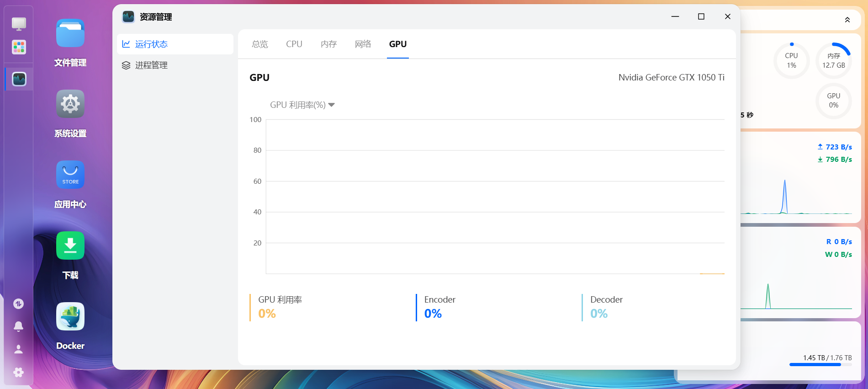Open the transfer tasks icon in the dock
Image resolution: width=868 pixels, height=389 pixels.
pos(18,304)
